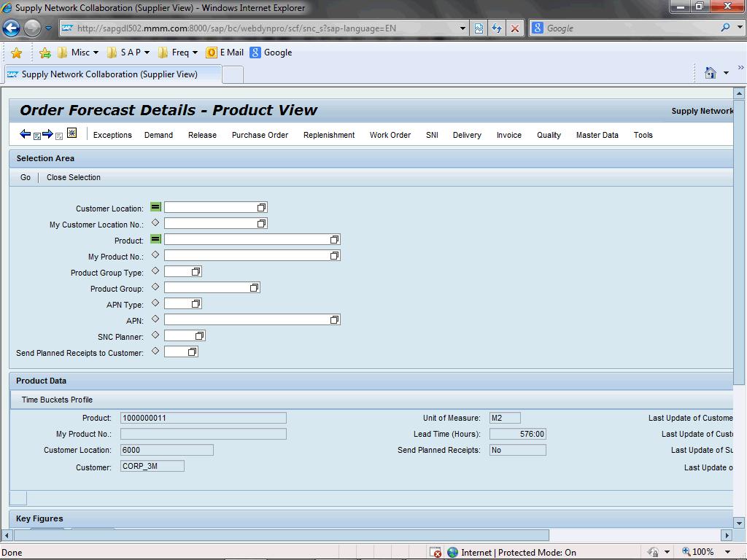Expand the Misc favorites folder dropdown
The height and width of the screenshot is (560, 747).
(x=96, y=52)
